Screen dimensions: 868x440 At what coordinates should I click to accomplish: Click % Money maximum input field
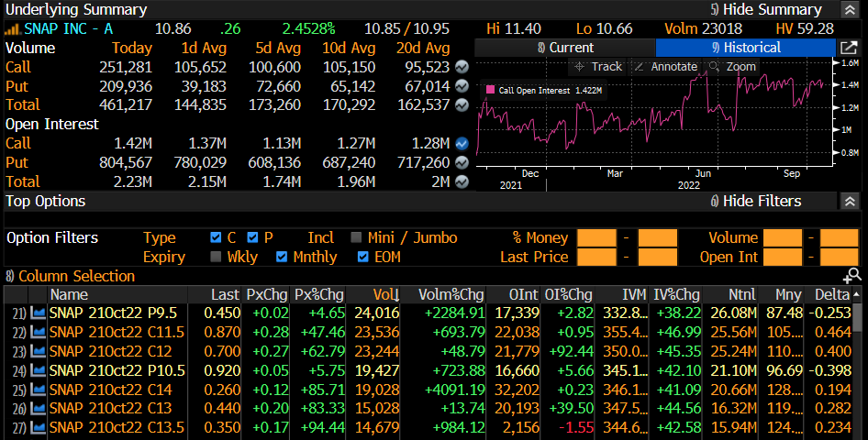click(x=658, y=238)
